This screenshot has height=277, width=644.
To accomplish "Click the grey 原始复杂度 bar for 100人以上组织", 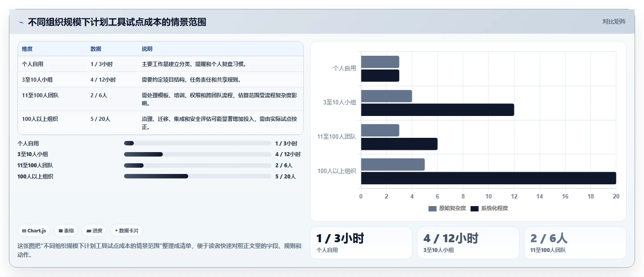I will click(392, 164).
